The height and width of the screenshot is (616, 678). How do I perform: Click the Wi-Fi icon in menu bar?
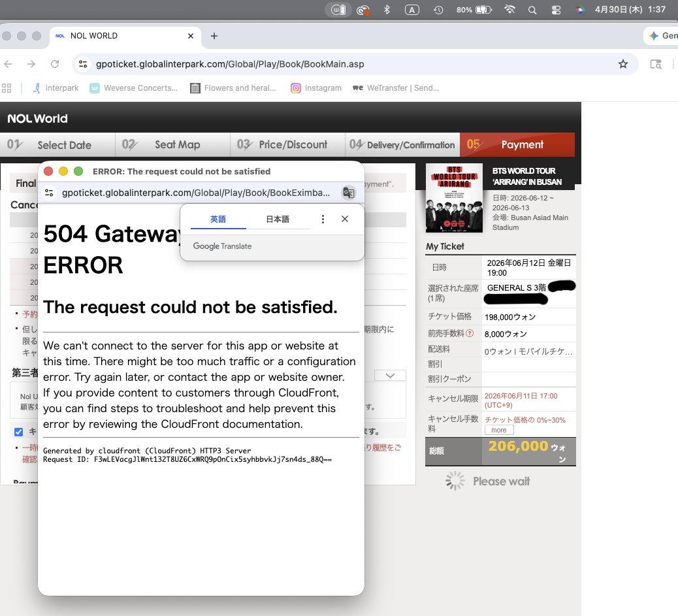tap(509, 10)
